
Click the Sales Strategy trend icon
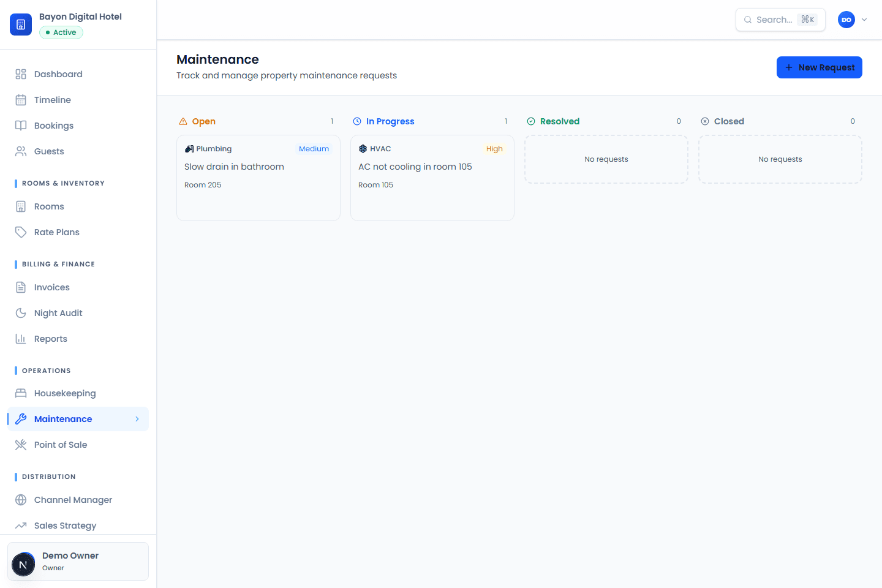pos(21,526)
